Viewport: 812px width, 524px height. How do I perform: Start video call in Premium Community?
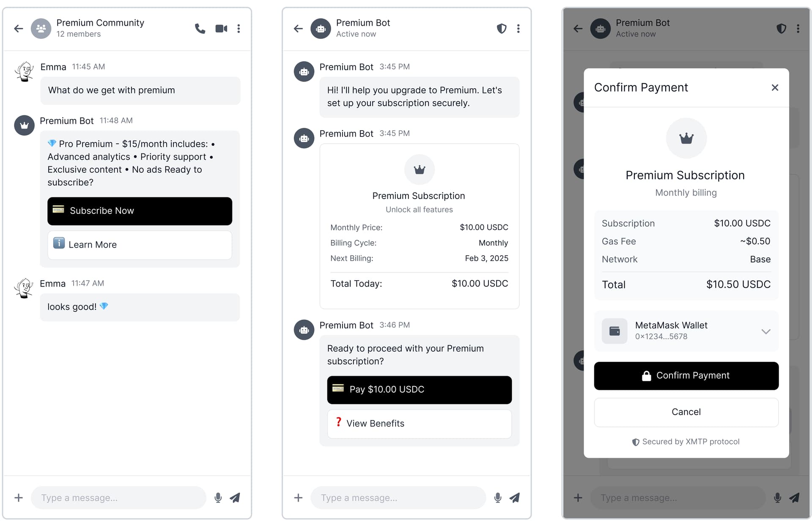[x=221, y=29]
